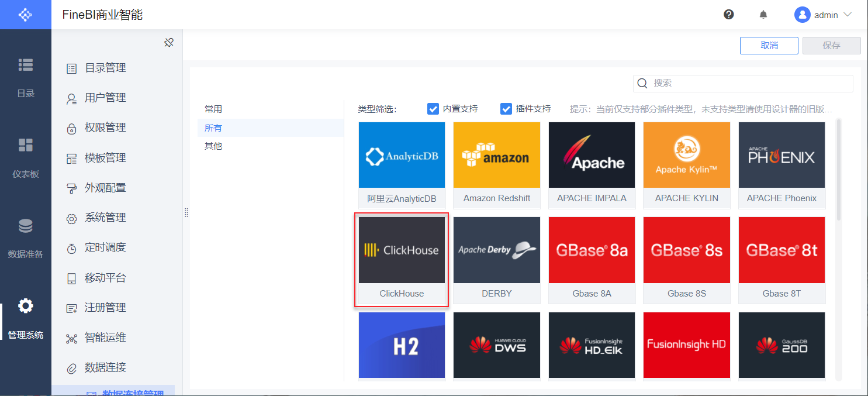Select the red FusionInsight HD tile
Viewport: 868px width, 396px height.
tap(687, 346)
